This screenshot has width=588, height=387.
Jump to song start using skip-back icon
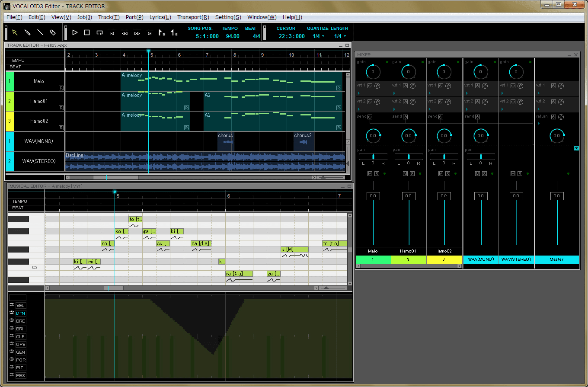pyautogui.click(x=112, y=33)
